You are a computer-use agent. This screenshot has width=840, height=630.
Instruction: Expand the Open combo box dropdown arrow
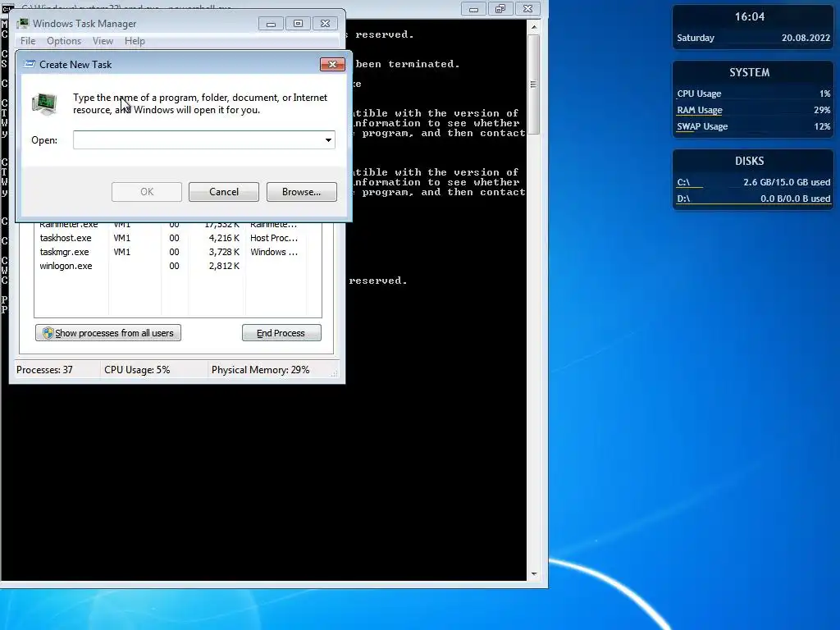328,139
